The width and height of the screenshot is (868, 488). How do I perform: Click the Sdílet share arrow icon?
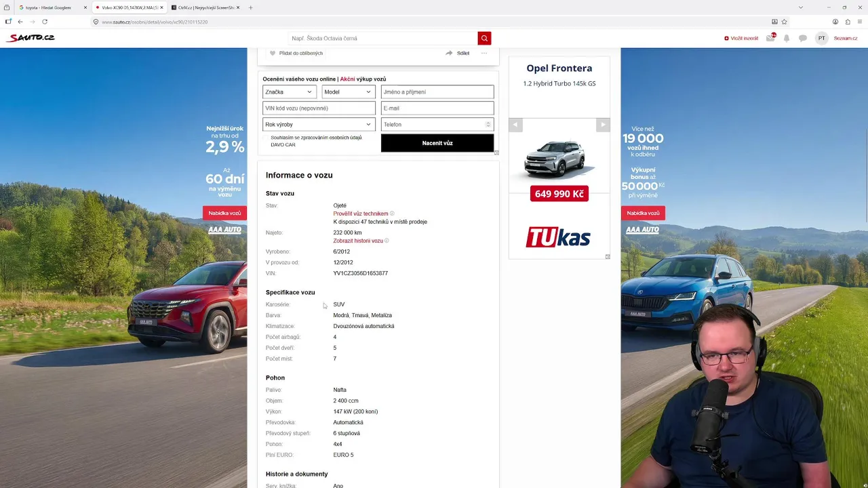click(x=449, y=53)
